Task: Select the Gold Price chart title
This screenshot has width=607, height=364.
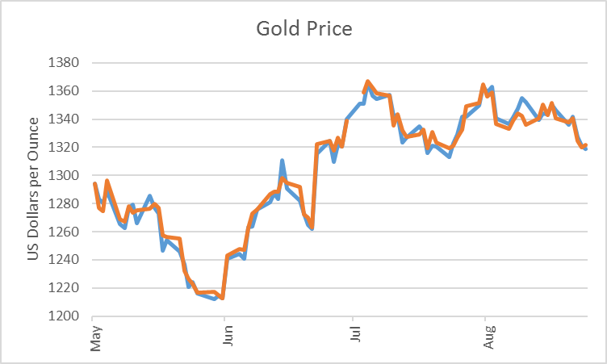Action: pyautogui.click(x=303, y=29)
